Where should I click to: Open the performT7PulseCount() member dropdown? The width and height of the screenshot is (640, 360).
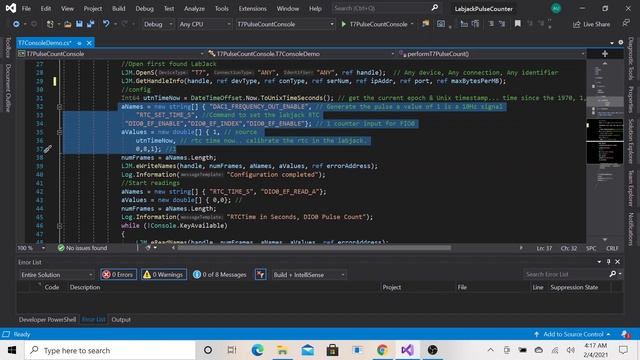click(x=491, y=53)
